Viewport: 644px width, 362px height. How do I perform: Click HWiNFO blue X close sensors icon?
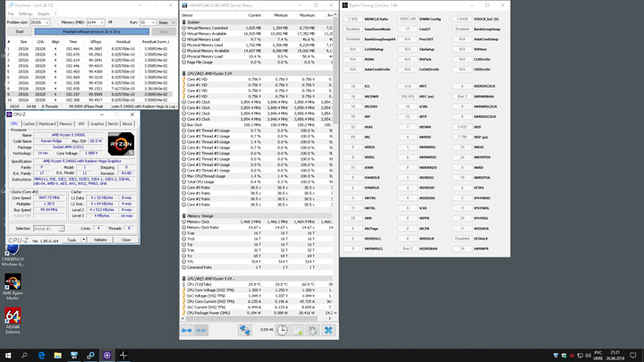(x=328, y=330)
